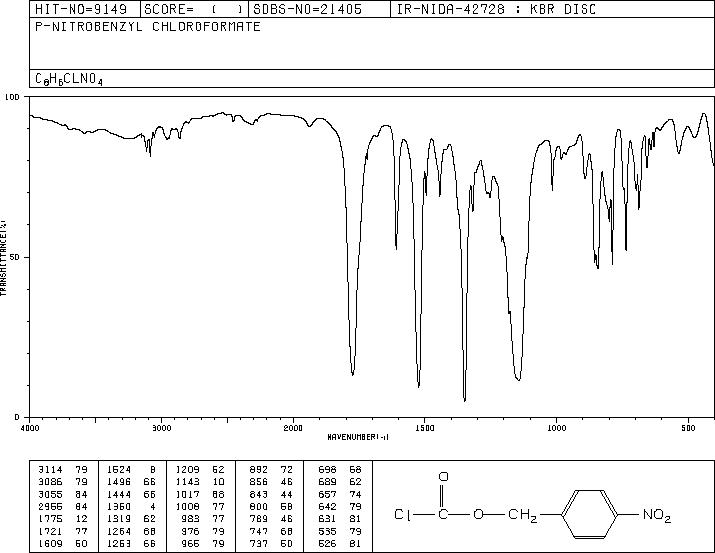Click the 1000 label on wavenumber axis
Image resolution: width=715 pixels, height=553 pixels.
[x=556, y=428]
